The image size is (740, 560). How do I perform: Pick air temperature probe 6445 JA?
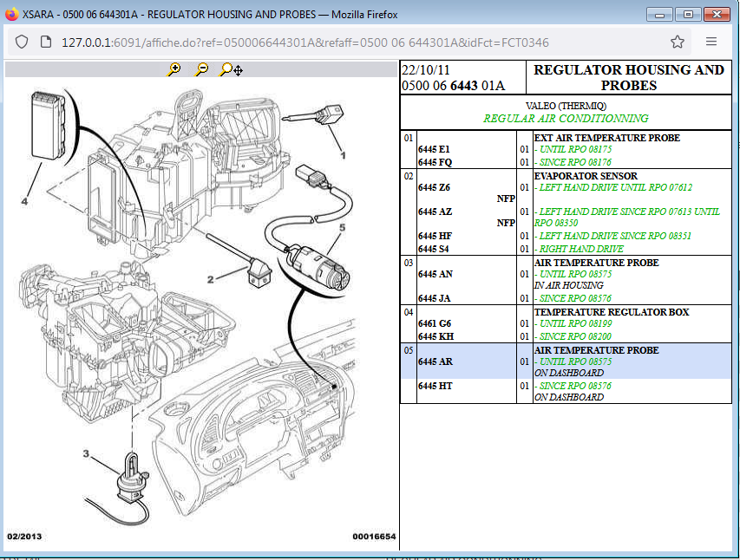point(434,298)
